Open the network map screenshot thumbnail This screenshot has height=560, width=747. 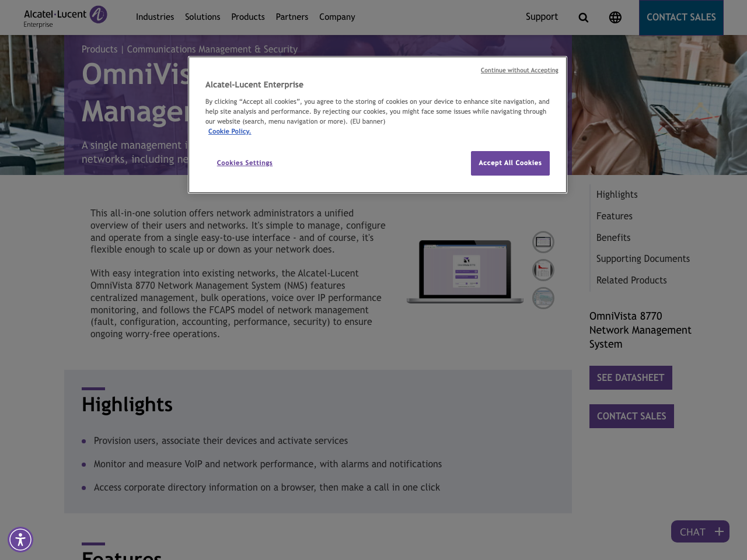point(543,297)
